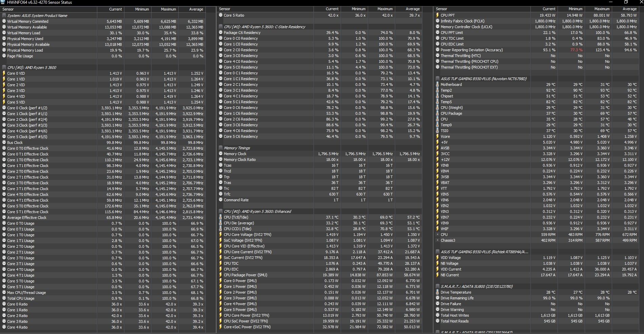Click the Page File Usage row label
The height and width of the screenshot is (334, 644).
click(x=20, y=56)
